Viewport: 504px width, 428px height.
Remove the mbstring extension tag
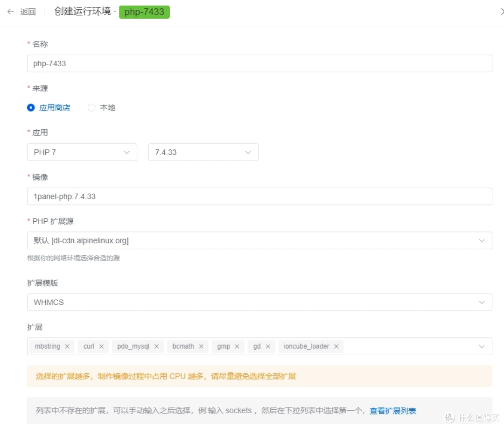point(67,346)
